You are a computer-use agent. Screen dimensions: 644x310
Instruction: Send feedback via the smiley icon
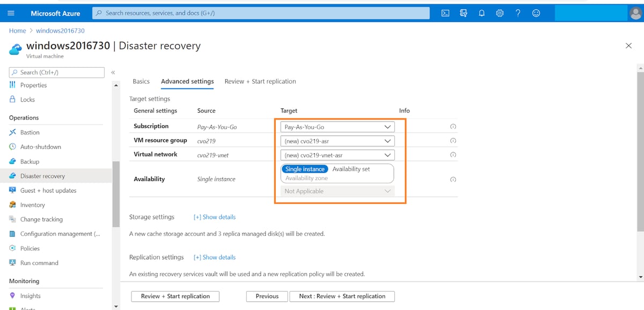coord(536,13)
